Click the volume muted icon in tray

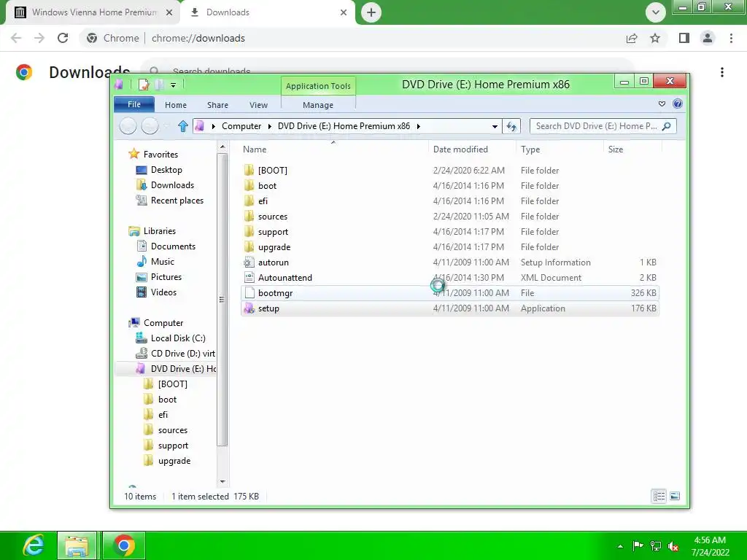pos(673,545)
